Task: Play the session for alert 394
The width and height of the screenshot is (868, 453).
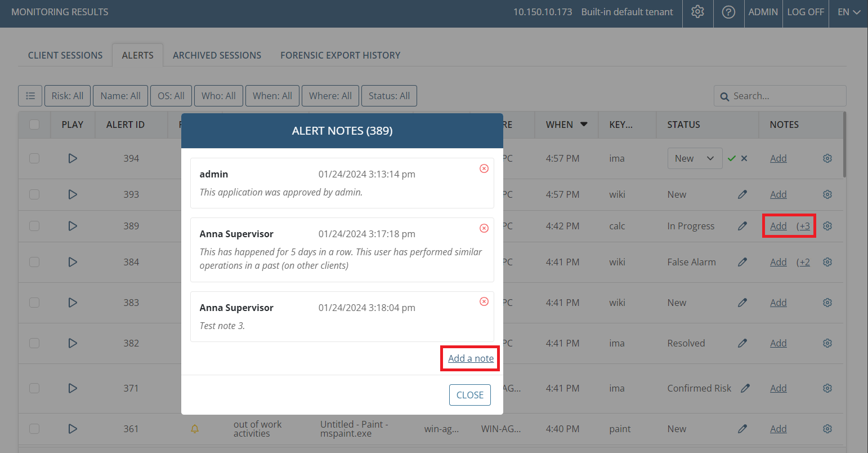Action: tap(73, 158)
